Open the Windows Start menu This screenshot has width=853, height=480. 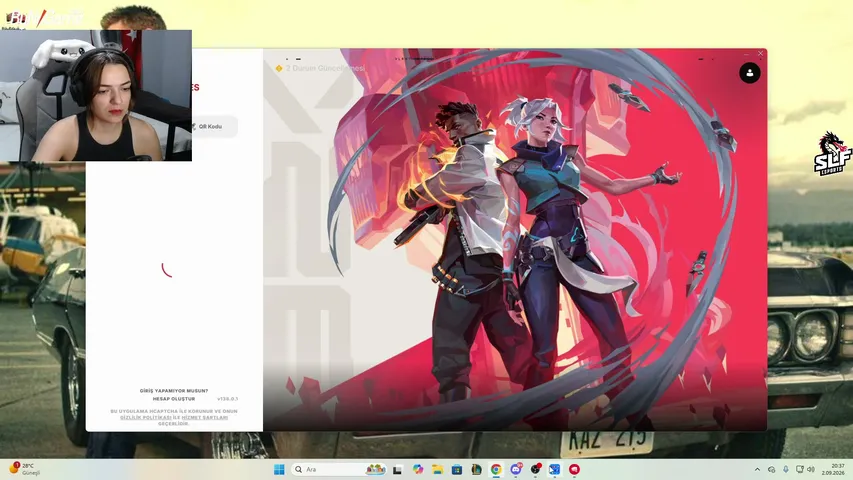tap(279, 469)
